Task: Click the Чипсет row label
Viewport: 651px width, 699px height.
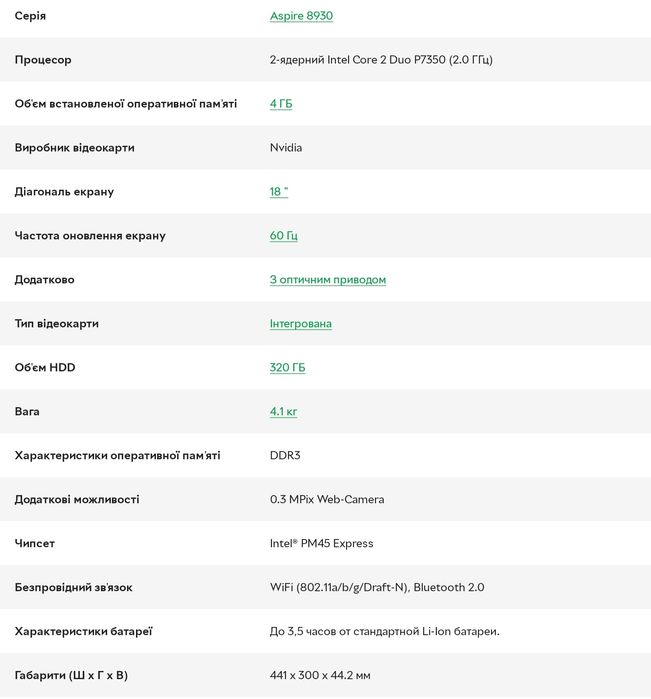Action: coord(35,543)
